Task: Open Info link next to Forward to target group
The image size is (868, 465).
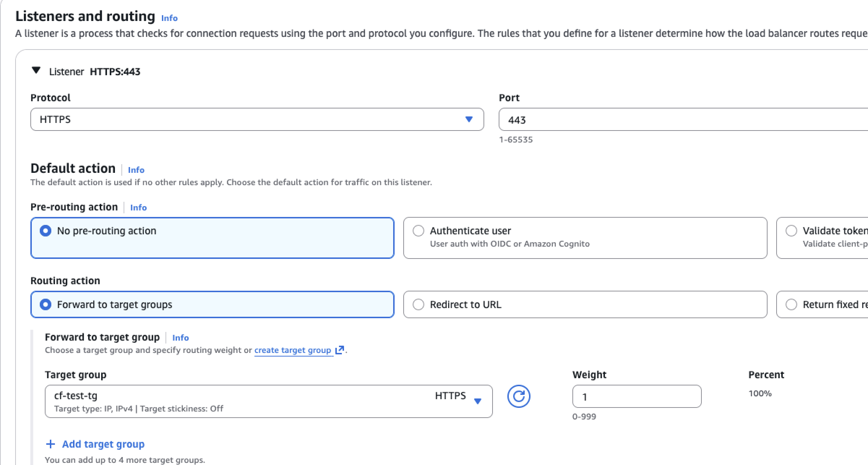Action: coord(180,337)
